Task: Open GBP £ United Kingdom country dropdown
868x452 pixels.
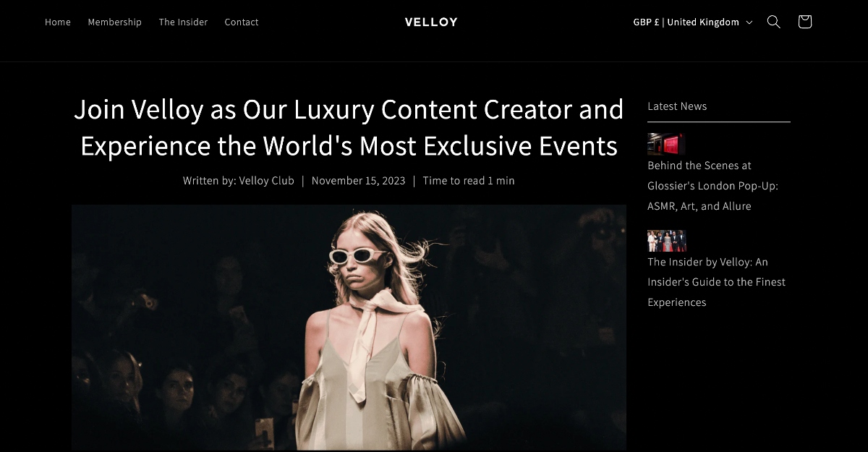Action: 693,22
